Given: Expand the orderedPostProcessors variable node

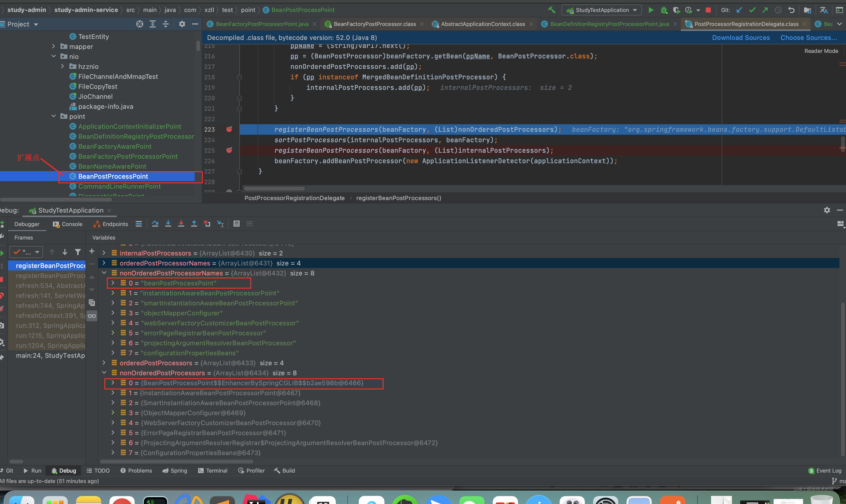Looking at the screenshot, I should [x=104, y=363].
